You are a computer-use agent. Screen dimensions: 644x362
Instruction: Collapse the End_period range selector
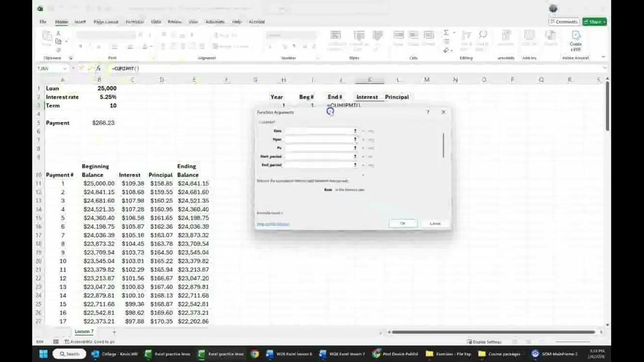[355, 165]
